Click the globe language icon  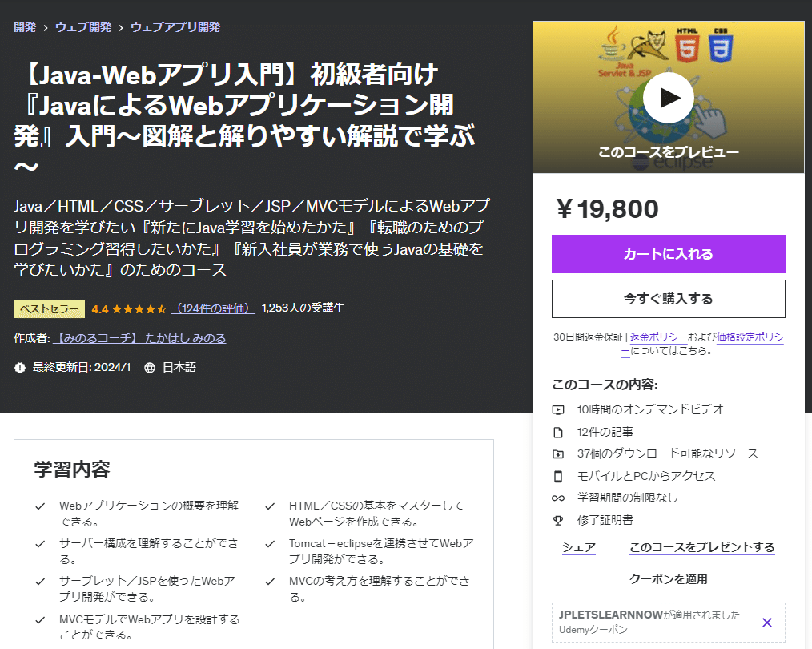(x=150, y=367)
